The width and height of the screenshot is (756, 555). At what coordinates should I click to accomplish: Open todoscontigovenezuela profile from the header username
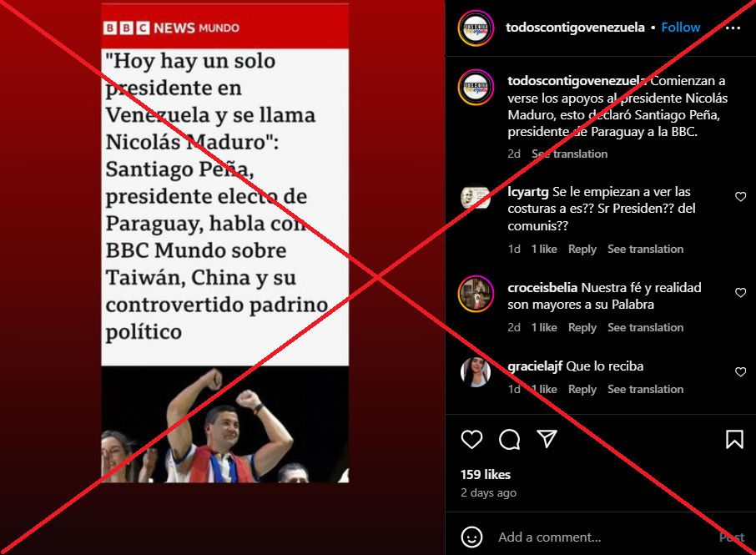pos(575,28)
